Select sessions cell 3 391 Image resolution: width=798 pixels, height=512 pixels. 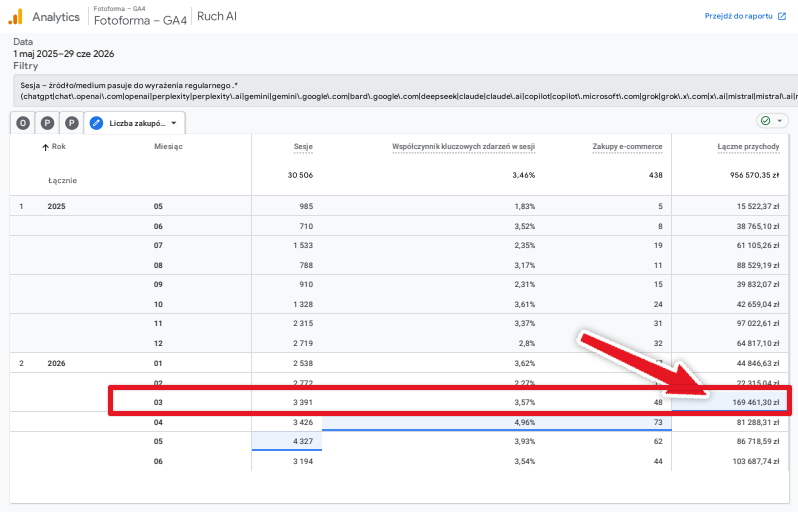click(x=303, y=403)
